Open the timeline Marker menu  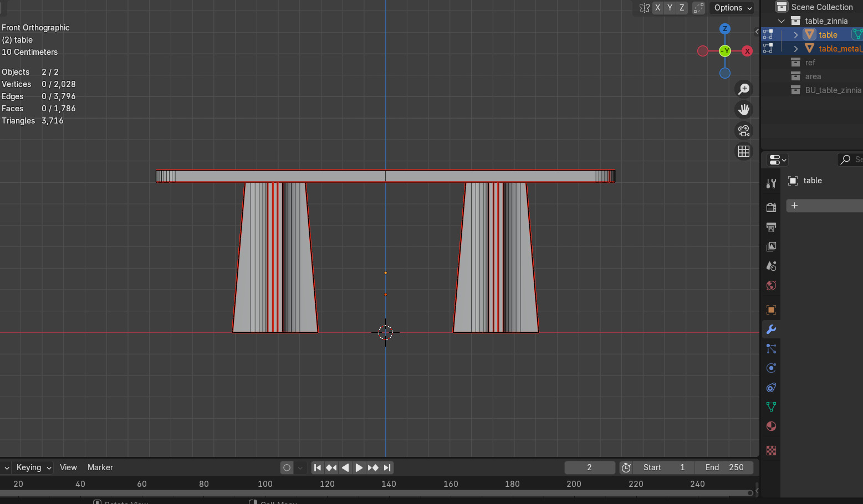click(x=100, y=467)
